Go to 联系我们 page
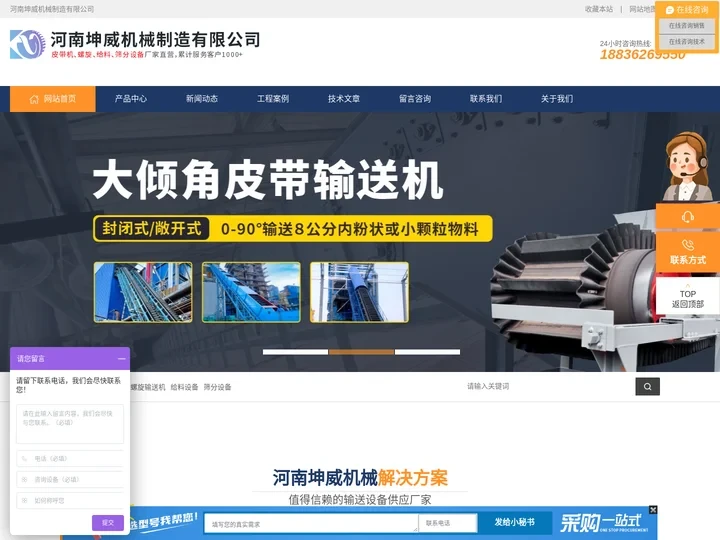This screenshot has width=720, height=540. point(486,99)
